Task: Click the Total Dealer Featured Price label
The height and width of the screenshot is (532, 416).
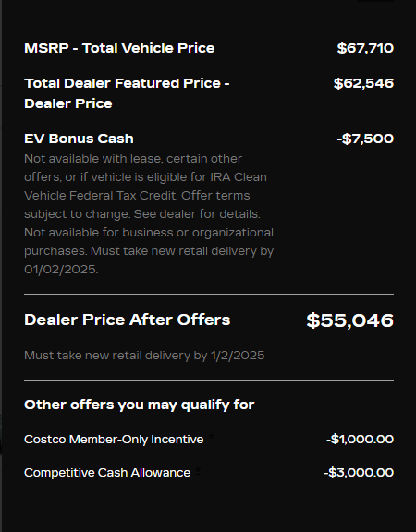Action: tap(127, 93)
